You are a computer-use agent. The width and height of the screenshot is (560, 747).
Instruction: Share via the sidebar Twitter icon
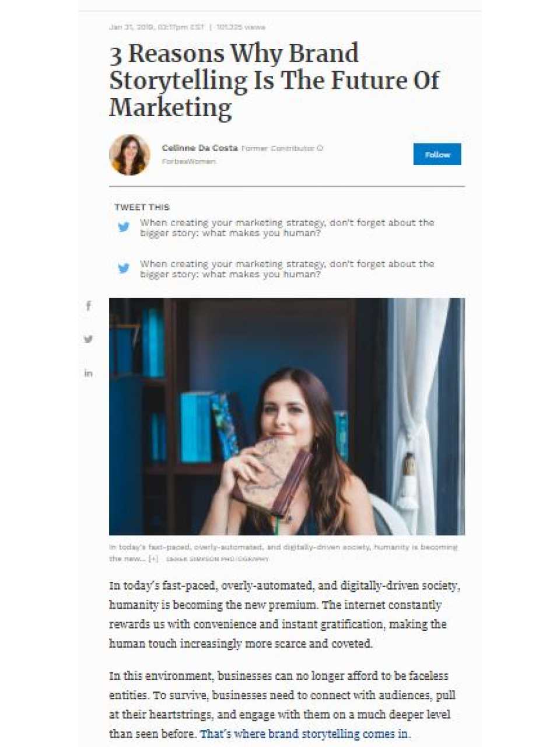pyautogui.click(x=88, y=339)
